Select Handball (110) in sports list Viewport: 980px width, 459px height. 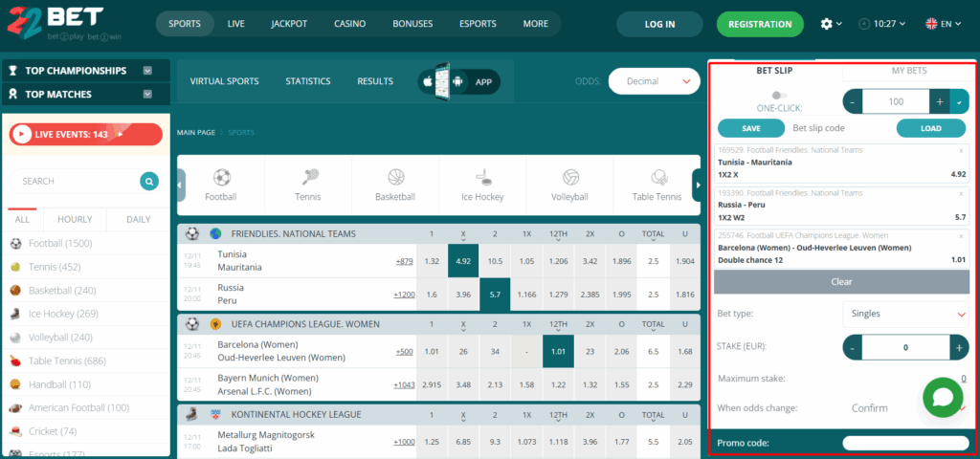59,384
